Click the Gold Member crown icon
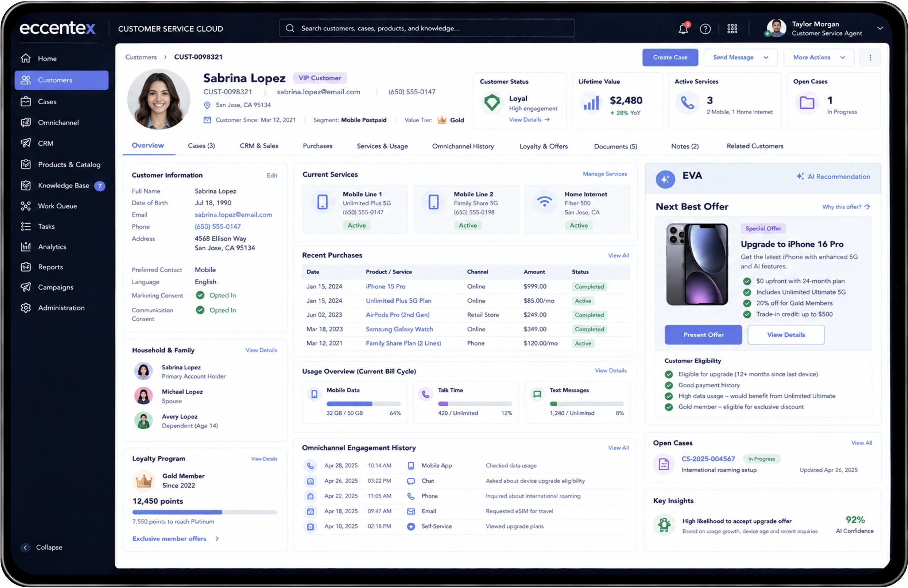908x588 pixels. (x=144, y=481)
